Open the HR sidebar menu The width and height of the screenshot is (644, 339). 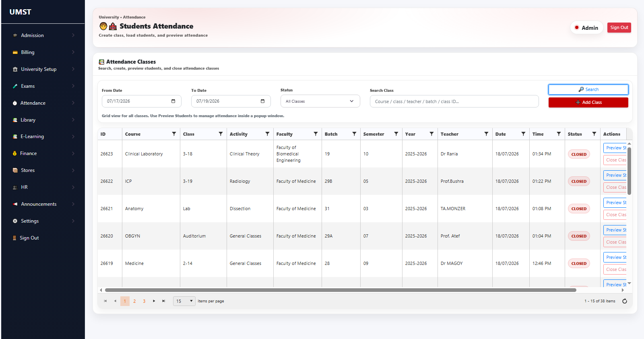[43, 187]
